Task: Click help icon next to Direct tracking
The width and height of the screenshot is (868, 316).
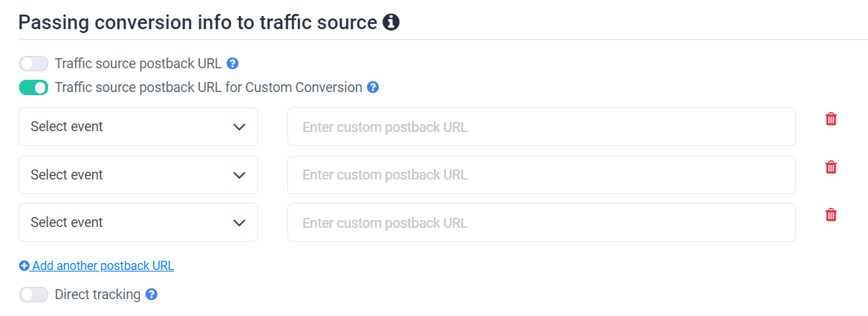Action: point(152,294)
